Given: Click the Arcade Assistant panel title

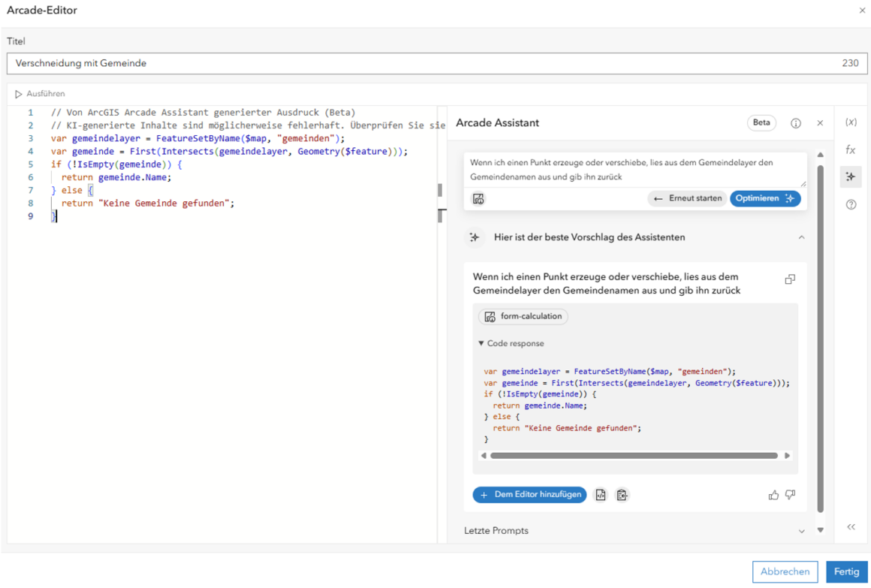Looking at the screenshot, I should (497, 123).
